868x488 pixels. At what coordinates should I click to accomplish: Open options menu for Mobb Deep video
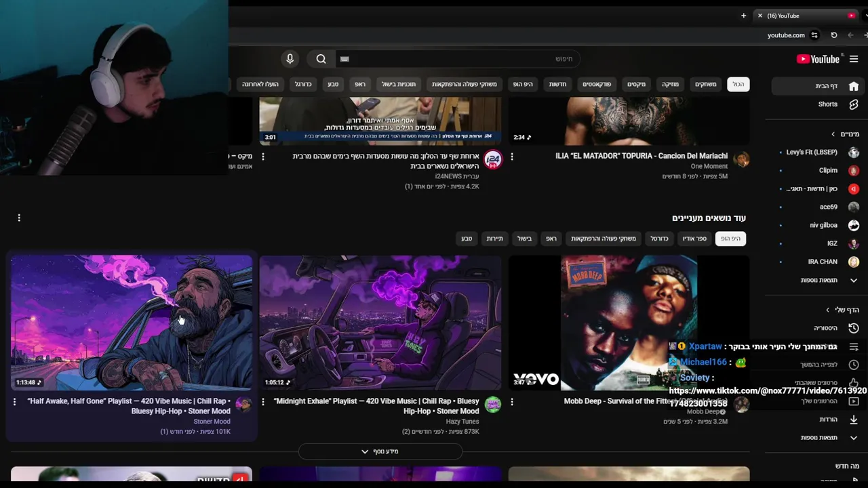tap(512, 402)
